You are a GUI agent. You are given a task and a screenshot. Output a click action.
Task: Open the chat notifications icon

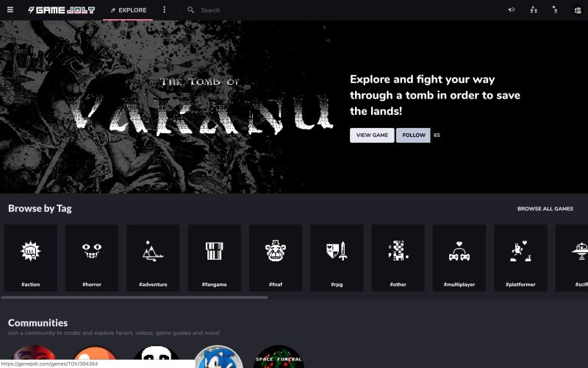click(555, 10)
